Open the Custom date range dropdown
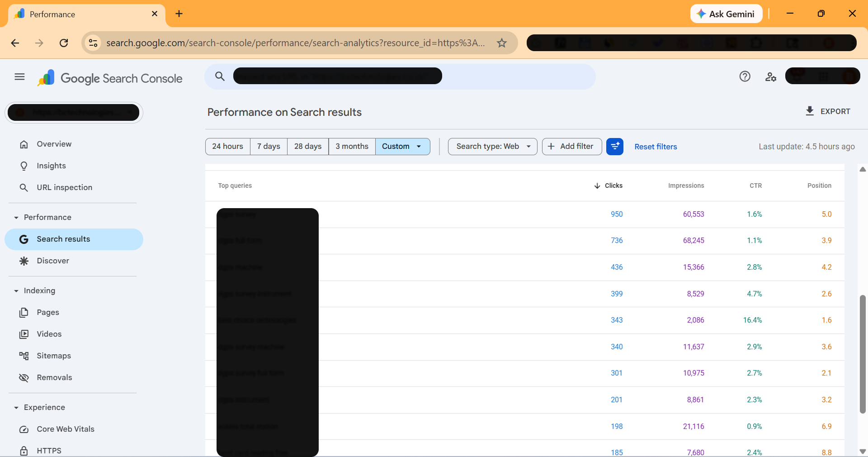 pos(402,147)
